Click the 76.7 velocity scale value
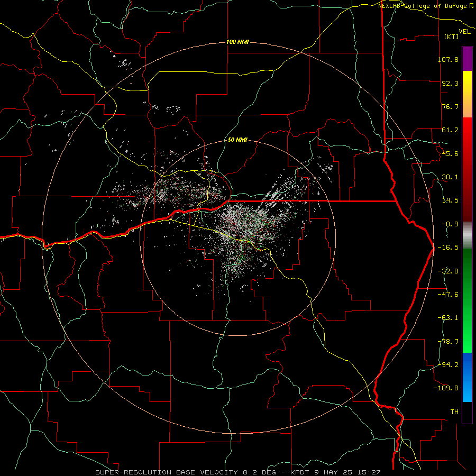This screenshot has height=476, width=476. tap(450, 106)
